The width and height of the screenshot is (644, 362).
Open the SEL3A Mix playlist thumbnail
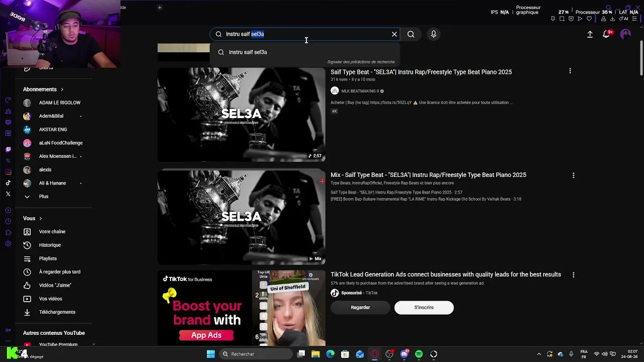coord(242,218)
